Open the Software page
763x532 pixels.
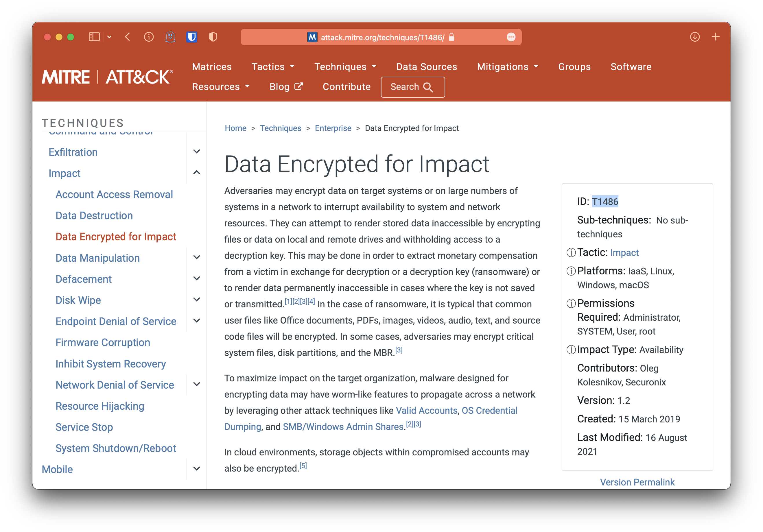[x=631, y=67]
